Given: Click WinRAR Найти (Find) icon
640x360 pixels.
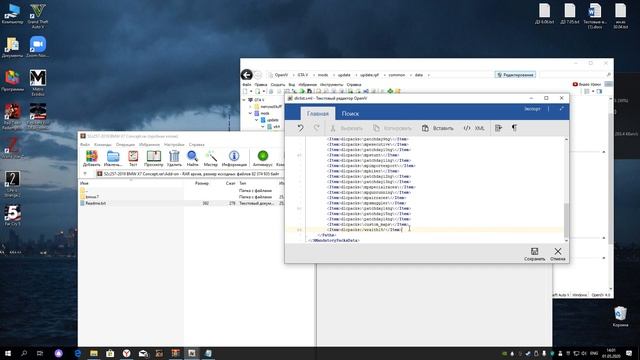Looking at the screenshot, I should coord(192,158).
